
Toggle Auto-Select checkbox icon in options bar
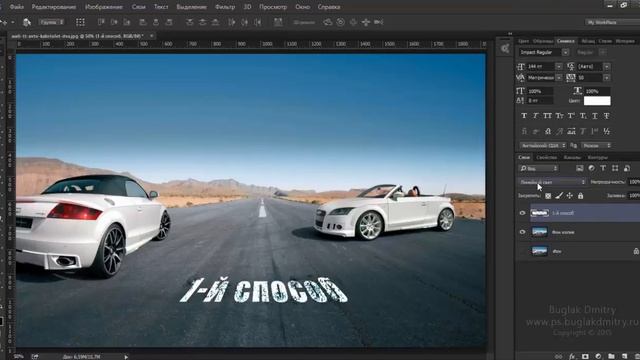pos(27,22)
